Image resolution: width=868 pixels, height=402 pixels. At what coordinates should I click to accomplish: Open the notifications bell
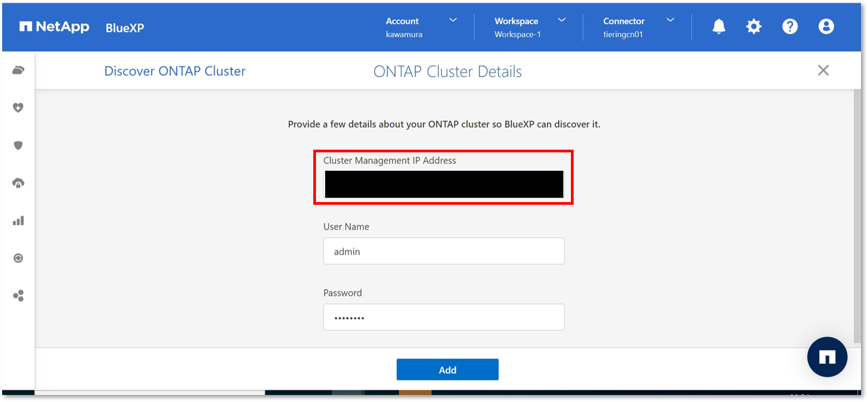pos(718,26)
